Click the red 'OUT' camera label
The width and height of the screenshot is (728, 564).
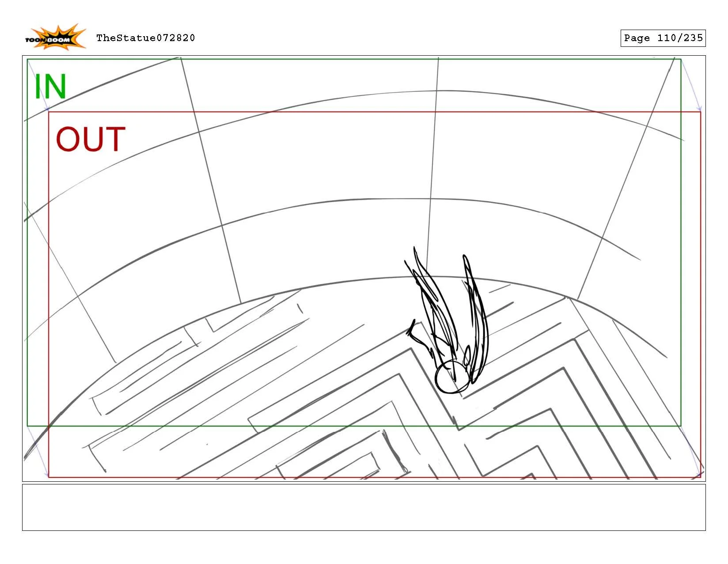(91, 139)
